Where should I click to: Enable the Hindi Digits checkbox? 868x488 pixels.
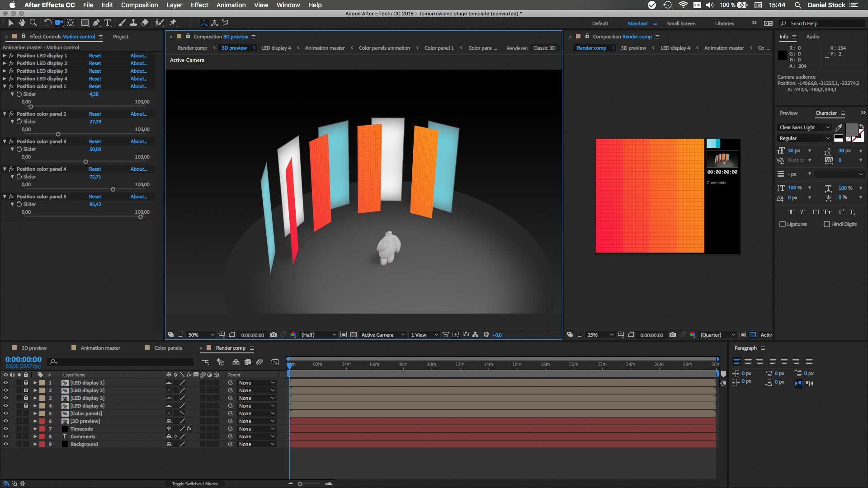[827, 224]
